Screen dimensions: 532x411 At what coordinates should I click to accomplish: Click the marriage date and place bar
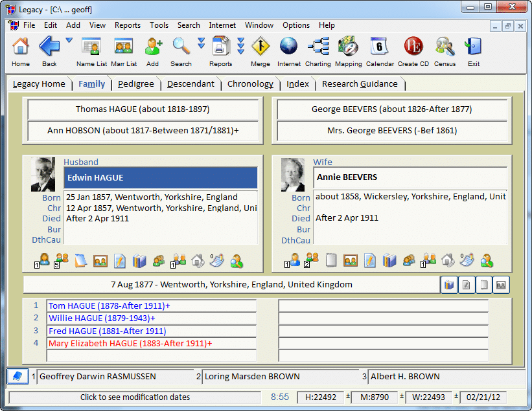231,284
